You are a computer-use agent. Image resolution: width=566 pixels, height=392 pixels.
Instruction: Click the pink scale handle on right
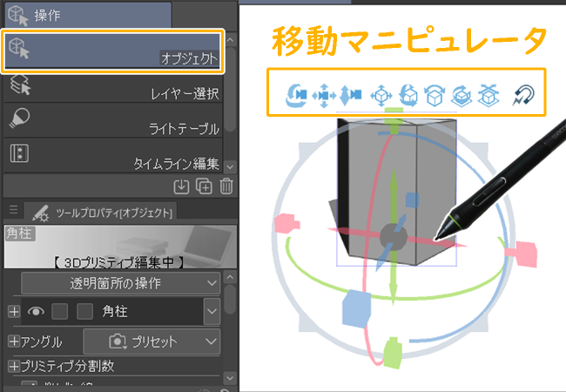point(522,253)
